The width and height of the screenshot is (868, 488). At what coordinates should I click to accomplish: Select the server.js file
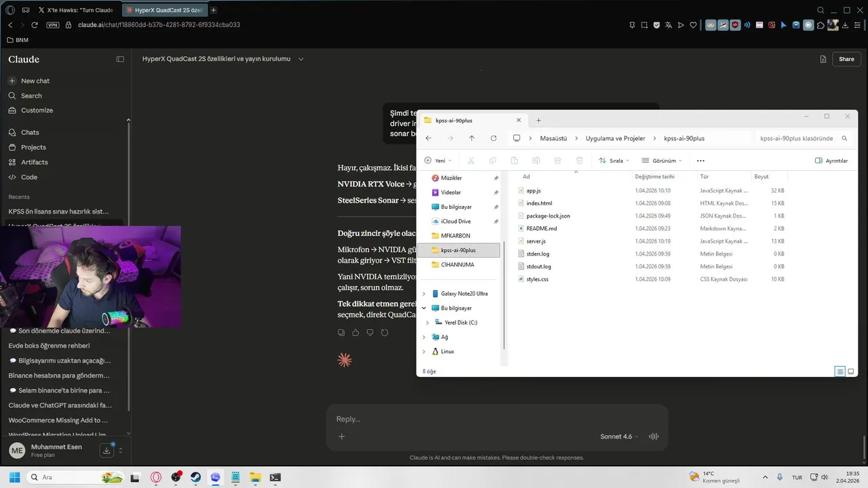[536, 241]
